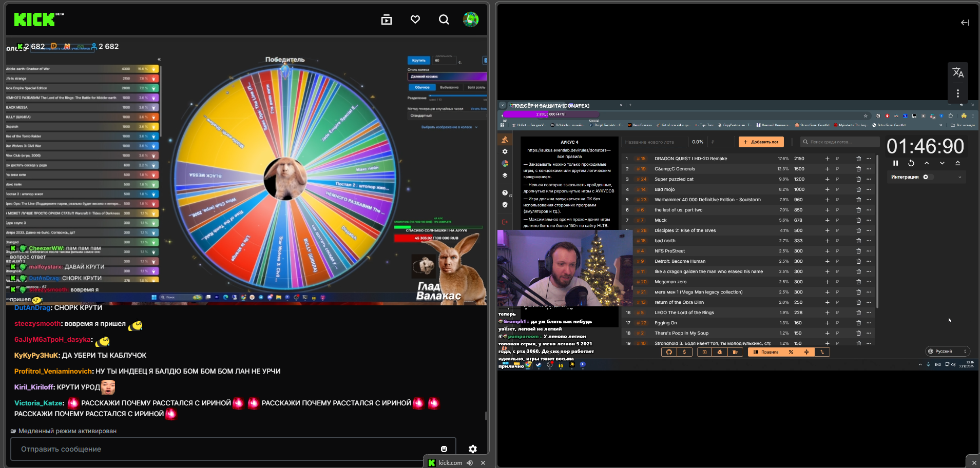The height and width of the screenshot is (468, 980).
Task: Open the Kick browse clips icon in header
Action: pyautogui.click(x=387, y=19)
